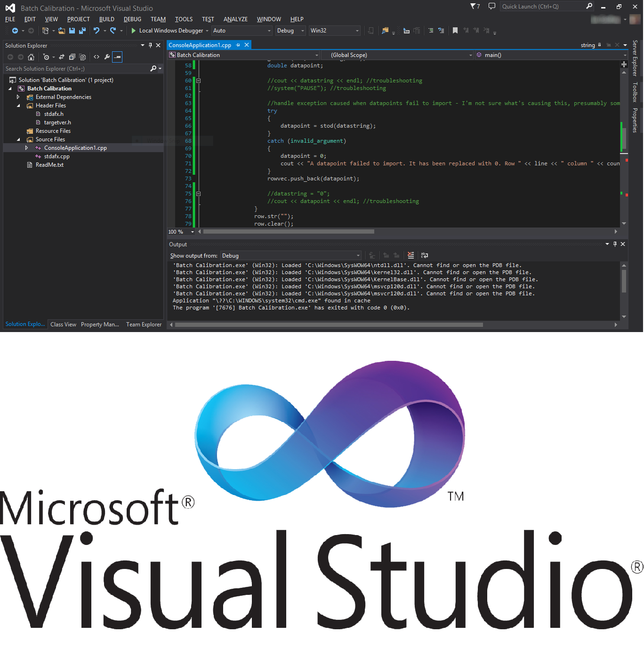
Task: Click the Open File folder icon
Action: [x=62, y=31]
